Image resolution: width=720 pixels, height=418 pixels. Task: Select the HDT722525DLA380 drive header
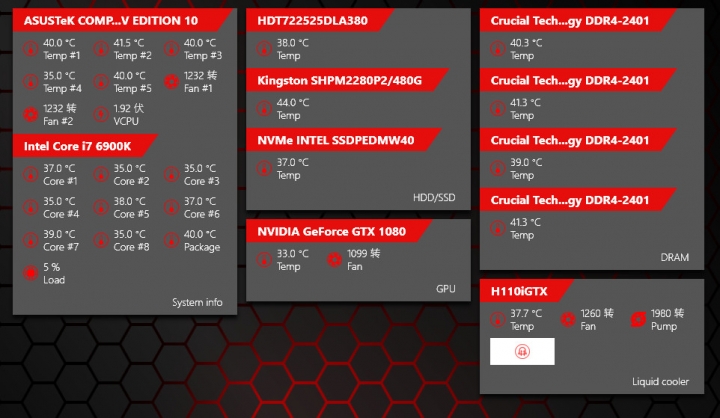click(x=320, y=21)
